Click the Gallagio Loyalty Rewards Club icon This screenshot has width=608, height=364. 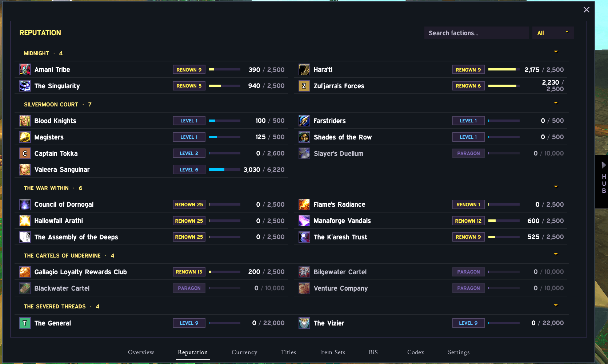point(25,272)
